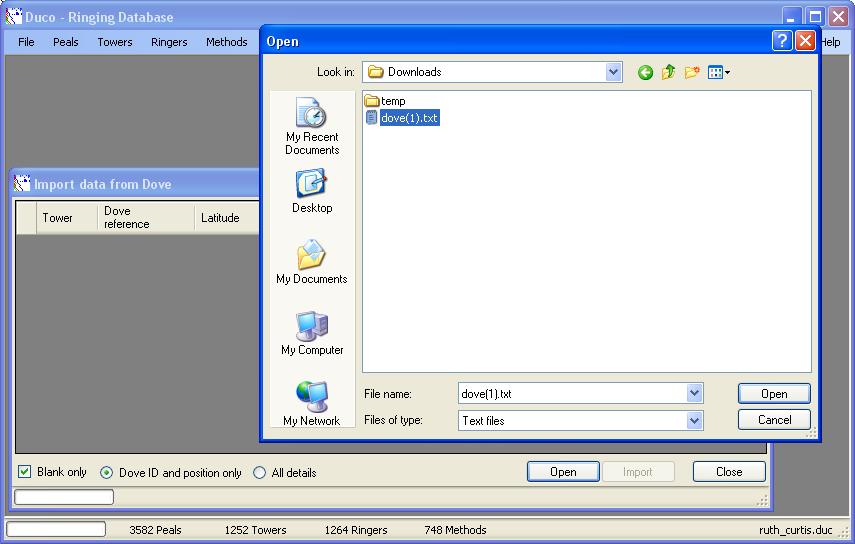Open the File name dropdown list
Image resolution: width=855 pixels, height=544 pixels.
(694, 394)
